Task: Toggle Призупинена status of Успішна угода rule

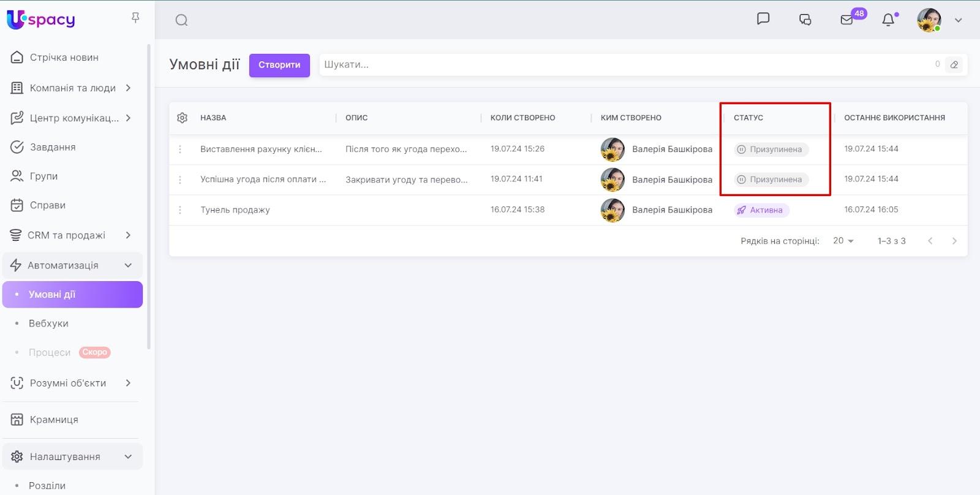Action: 771,179
